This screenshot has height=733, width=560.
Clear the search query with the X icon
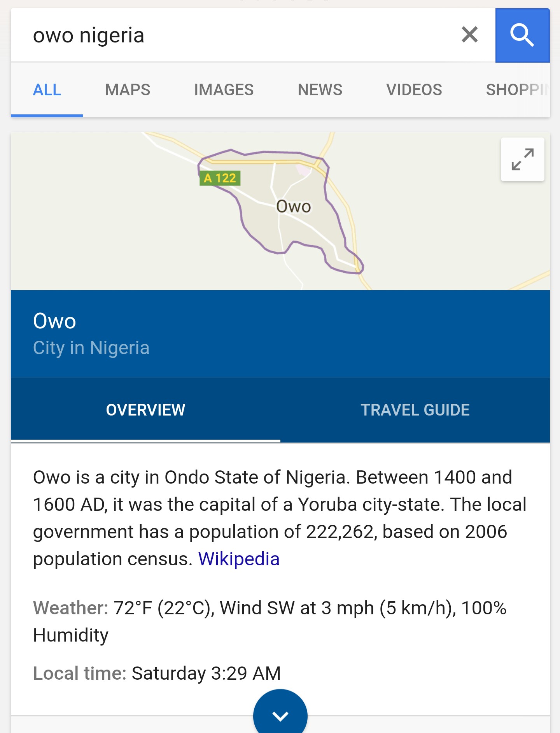(469, 35)
